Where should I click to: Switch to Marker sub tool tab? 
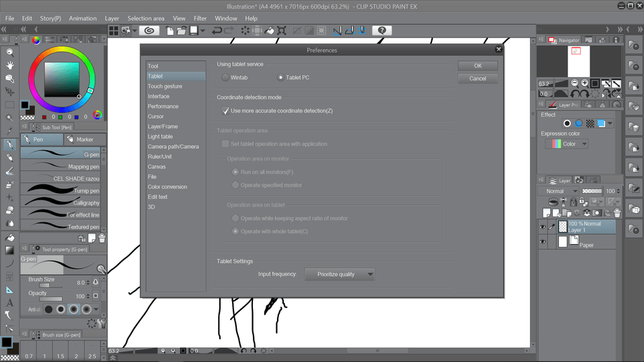coord(85,139)
